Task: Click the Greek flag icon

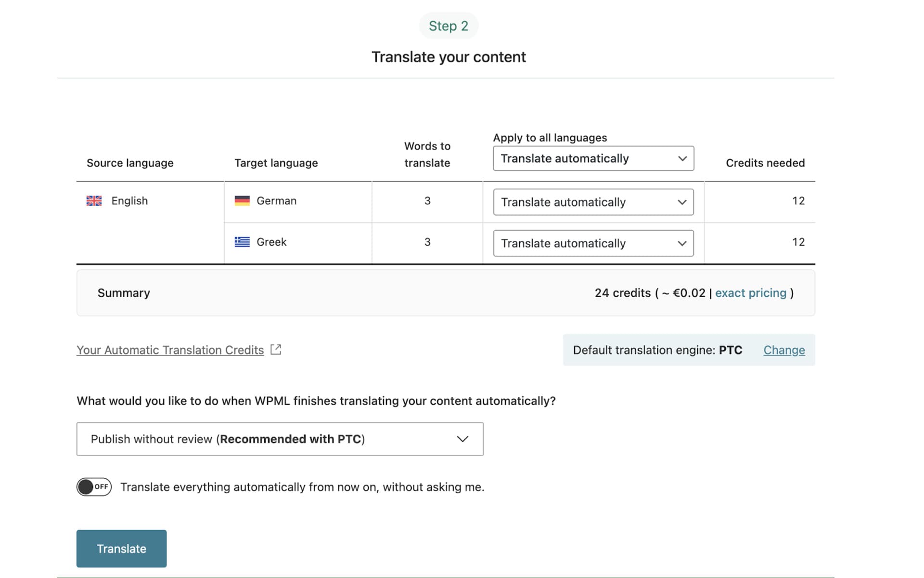Action: (x=242, y=242)
